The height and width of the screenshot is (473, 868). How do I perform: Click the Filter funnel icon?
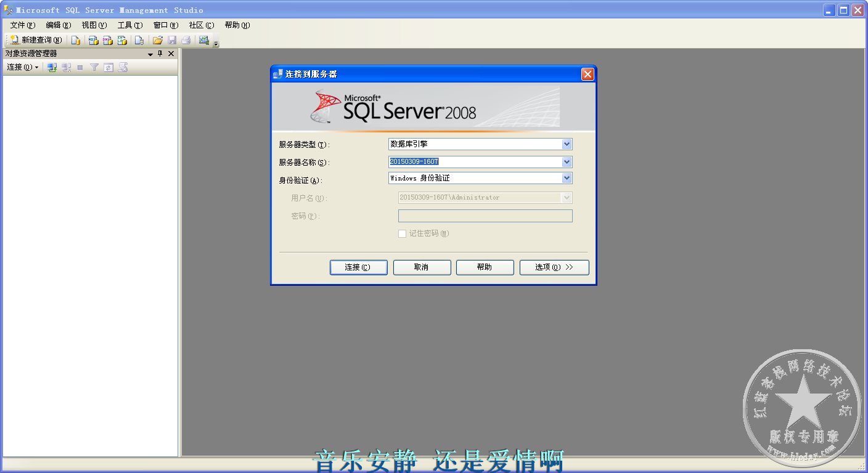(94, 67)
